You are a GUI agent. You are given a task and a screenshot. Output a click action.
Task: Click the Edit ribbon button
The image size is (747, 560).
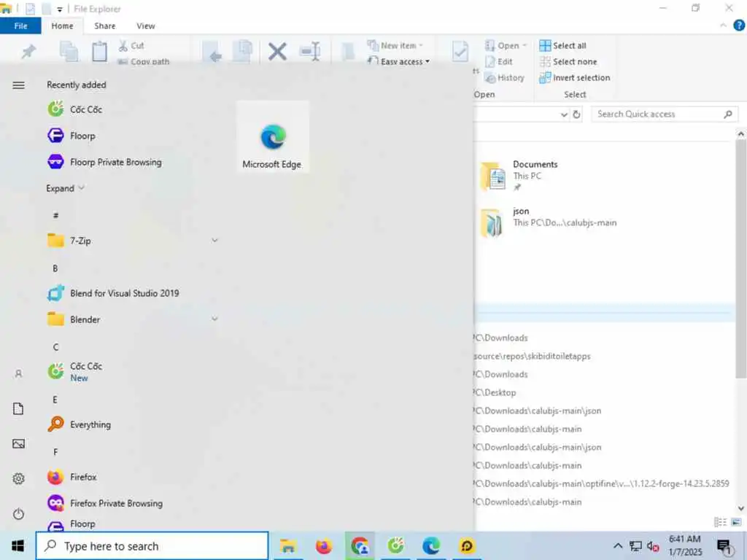pyautogui.click(x=499, y=61)
